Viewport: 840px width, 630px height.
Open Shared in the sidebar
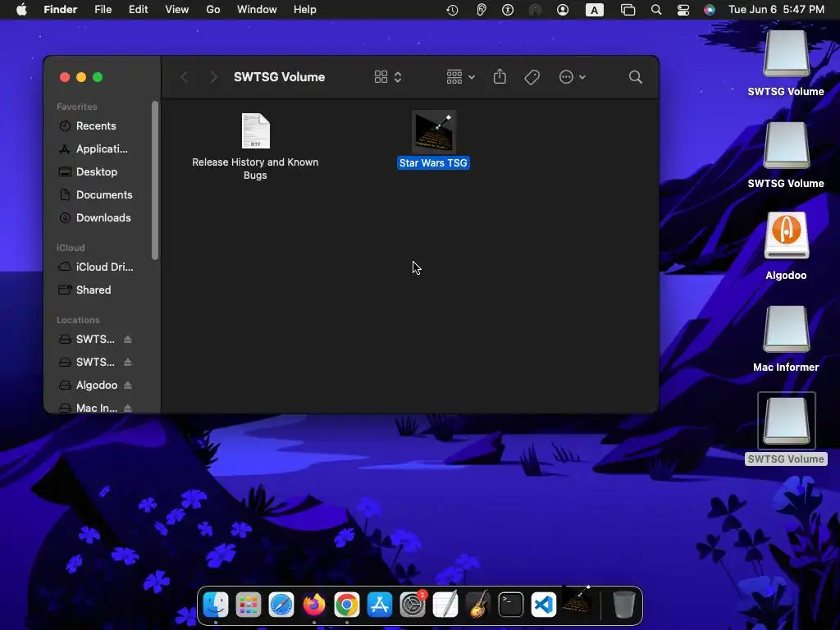(x=93, y=290)
